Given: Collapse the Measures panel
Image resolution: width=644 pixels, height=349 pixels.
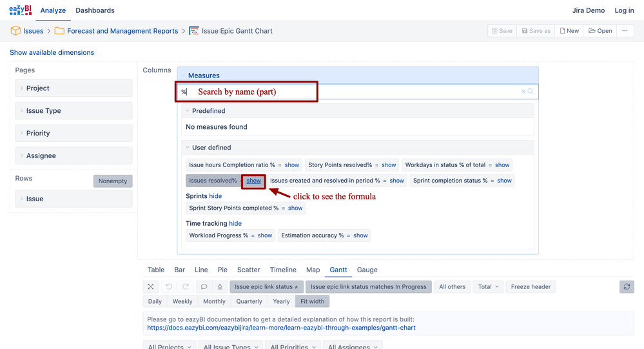Looking at the screenshot, I should pos(184,75).
